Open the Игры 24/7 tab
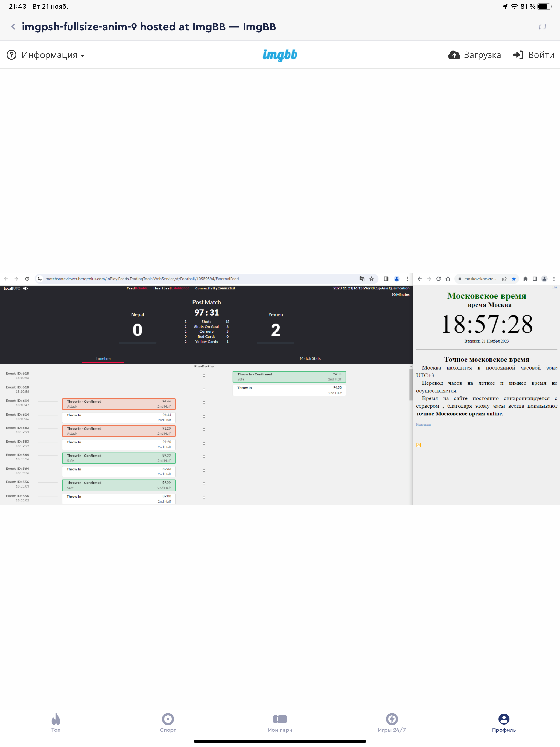 pyautogui.click(x=392, y=723)
